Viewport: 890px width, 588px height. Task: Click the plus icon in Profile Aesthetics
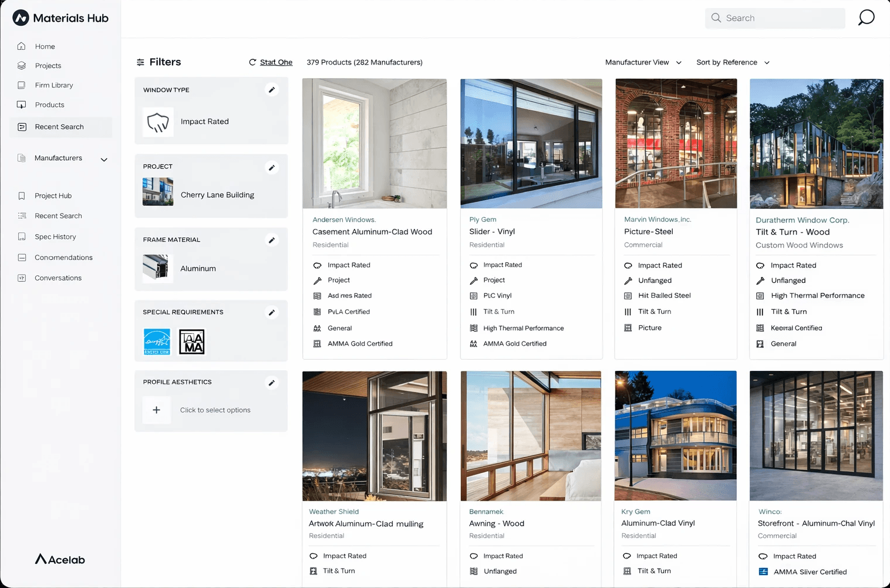tap(157, 410)
